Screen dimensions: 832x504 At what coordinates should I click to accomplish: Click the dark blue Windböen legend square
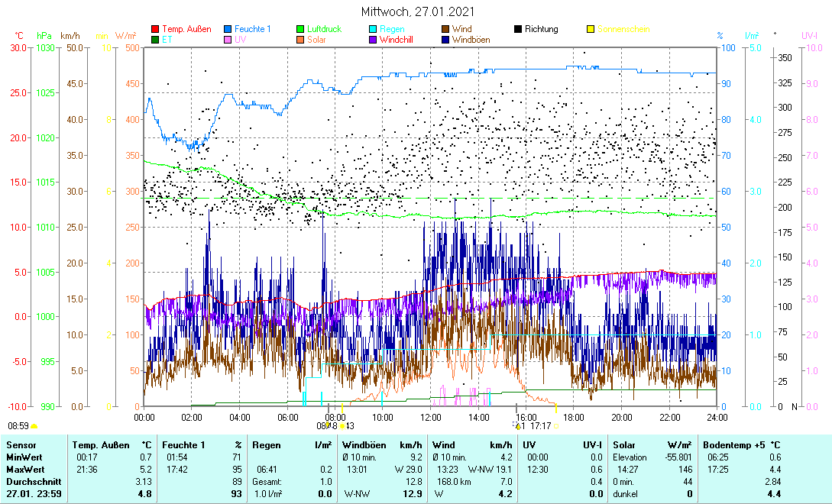445,40
